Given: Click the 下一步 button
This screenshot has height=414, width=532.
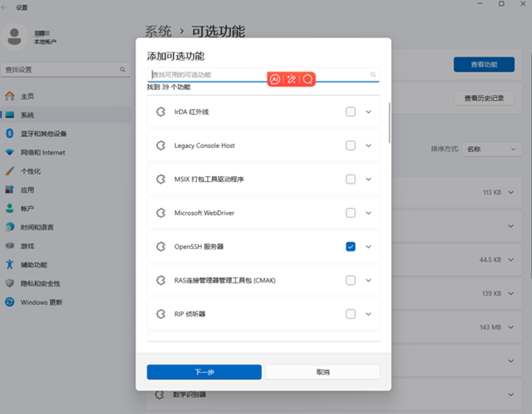Looking at the screenshot, I should pos(204,372).
